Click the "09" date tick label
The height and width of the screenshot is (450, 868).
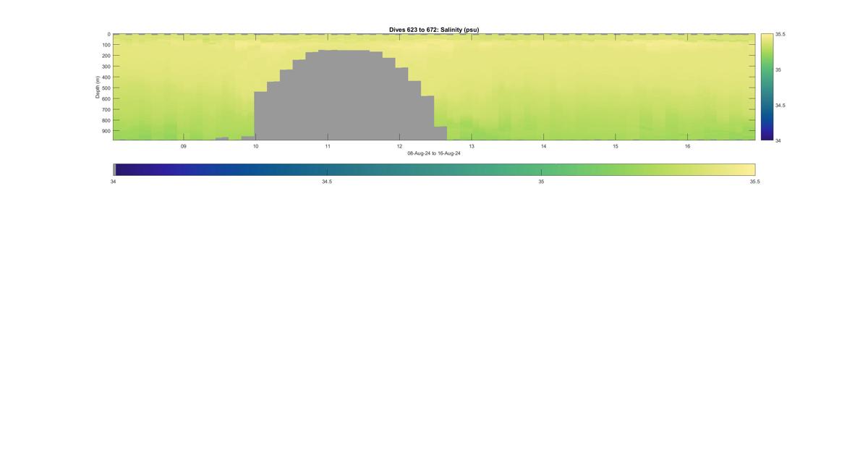coord(184,146)
